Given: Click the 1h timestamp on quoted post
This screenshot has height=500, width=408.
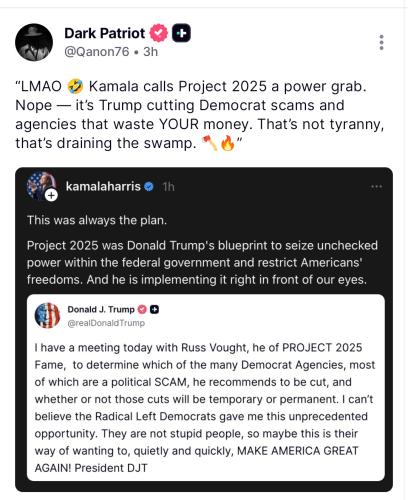Looking at the screenshot, I should tap(168, 187).
